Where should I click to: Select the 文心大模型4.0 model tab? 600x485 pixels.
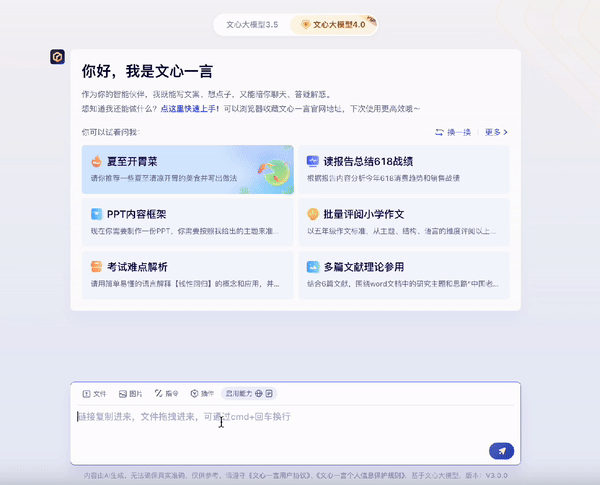click(x=334, y=25)
